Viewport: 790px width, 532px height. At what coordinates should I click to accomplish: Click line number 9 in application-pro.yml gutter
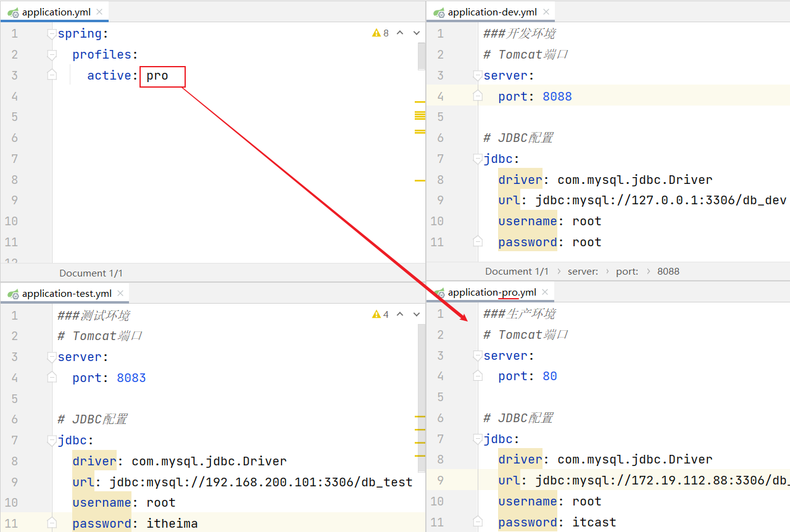point(441,480)
